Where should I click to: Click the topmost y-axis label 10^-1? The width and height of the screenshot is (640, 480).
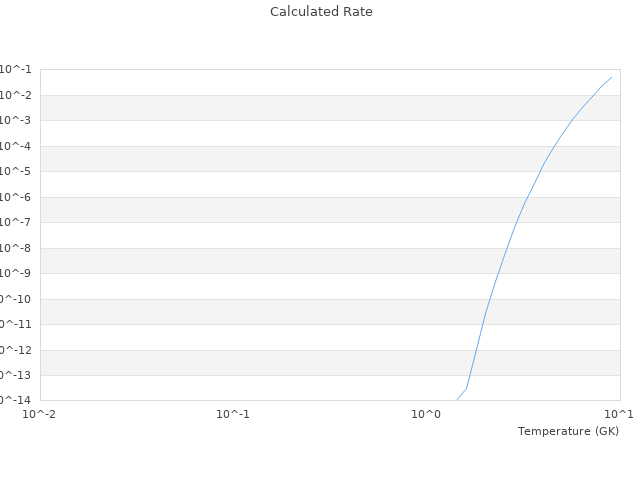click(x=17, y=70)
